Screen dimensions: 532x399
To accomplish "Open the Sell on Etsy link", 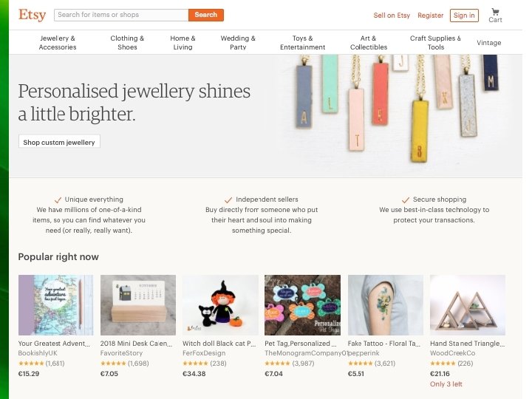I will 392,16.
